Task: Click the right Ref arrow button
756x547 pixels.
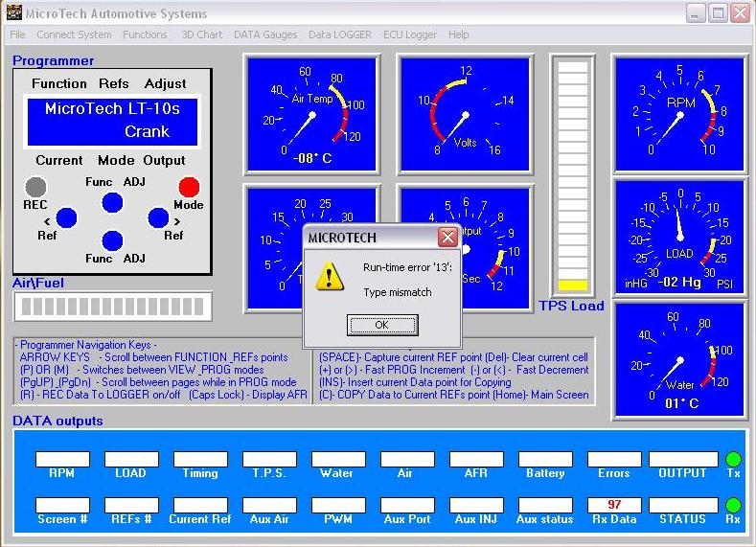Action: (x=159, y=217)
